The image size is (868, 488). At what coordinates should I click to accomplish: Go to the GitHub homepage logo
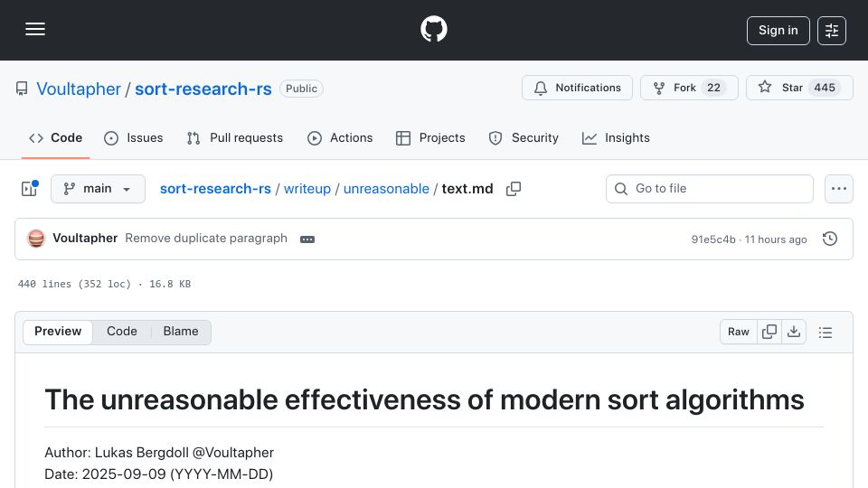click(433, 29)
